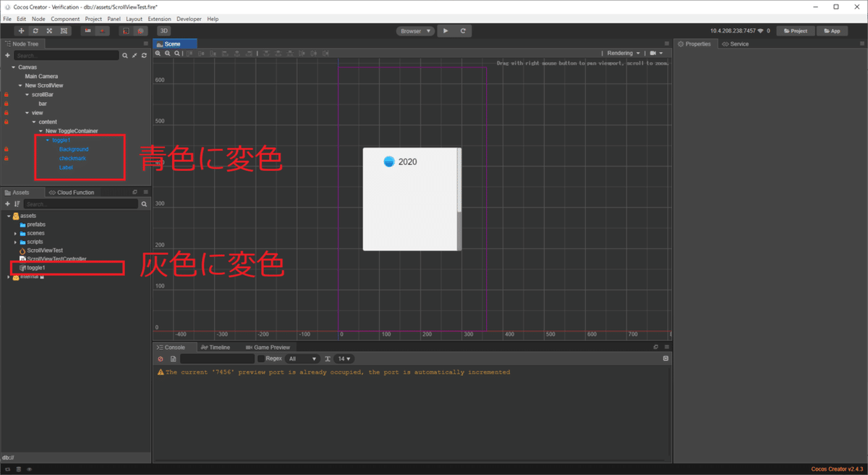Image resolution: width=868 pixels, height=475 pixels.
Task: Collapse the New ToggleContainer node arrow
Action: (41, 131)
